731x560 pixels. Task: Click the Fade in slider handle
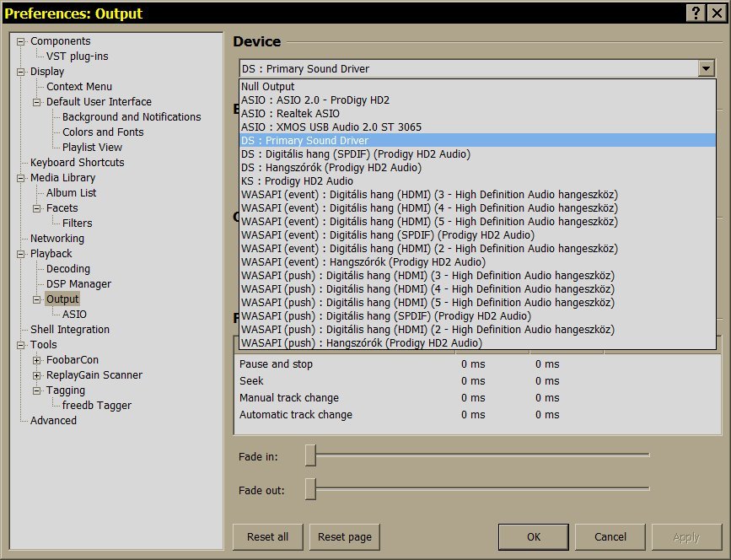coord(310,455)
